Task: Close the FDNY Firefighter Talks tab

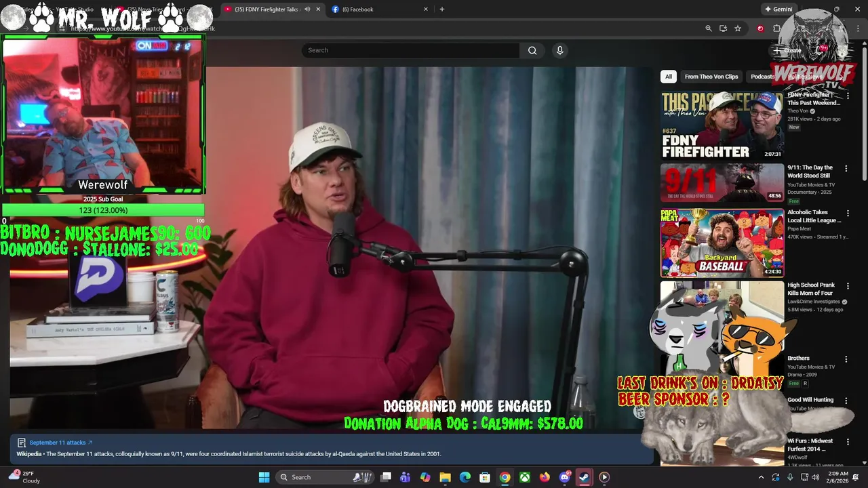Action: (318, 9)
